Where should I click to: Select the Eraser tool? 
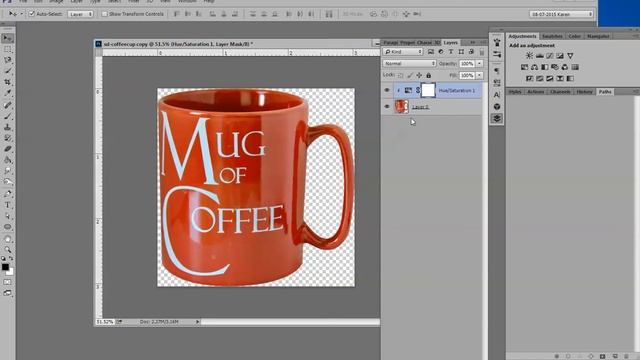tap(7, 149)
